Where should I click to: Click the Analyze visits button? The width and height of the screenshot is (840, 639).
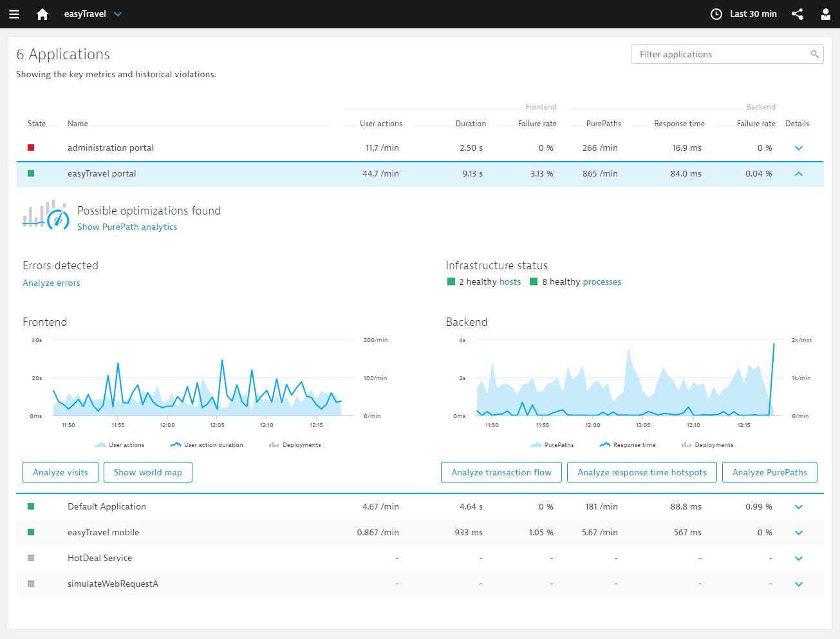[x=61, y=472]
